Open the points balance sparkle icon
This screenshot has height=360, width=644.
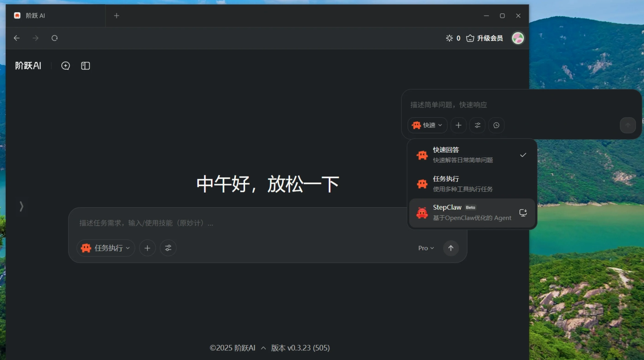pyautogui.click(x=449, y=38)
